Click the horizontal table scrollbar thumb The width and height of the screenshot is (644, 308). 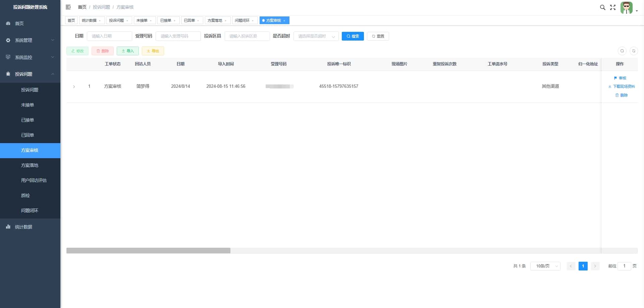pyautogui.click(x=148, y=251)
